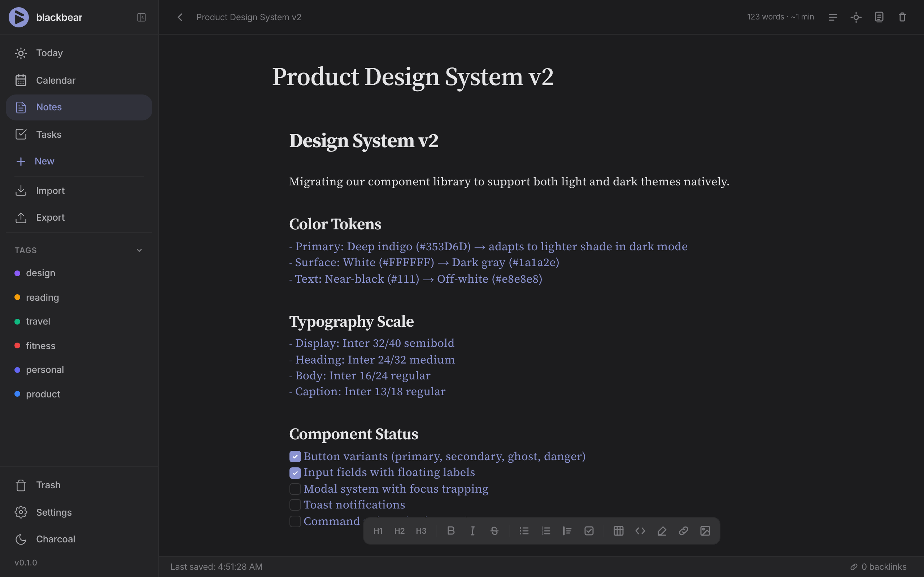Screen dimensions: 924x577
Task: Create a note via the New button
Action: tap(45, 161)
